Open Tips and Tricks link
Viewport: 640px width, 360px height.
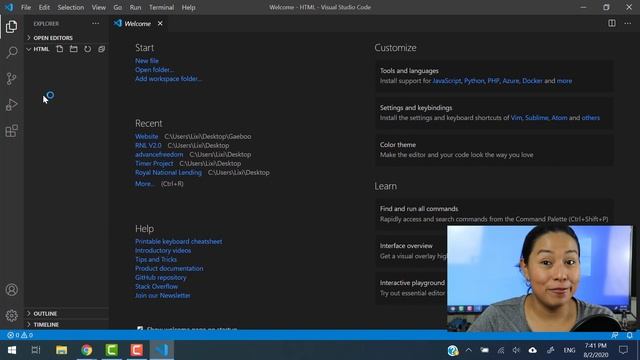pyautogui.click(x=156, y=260)
